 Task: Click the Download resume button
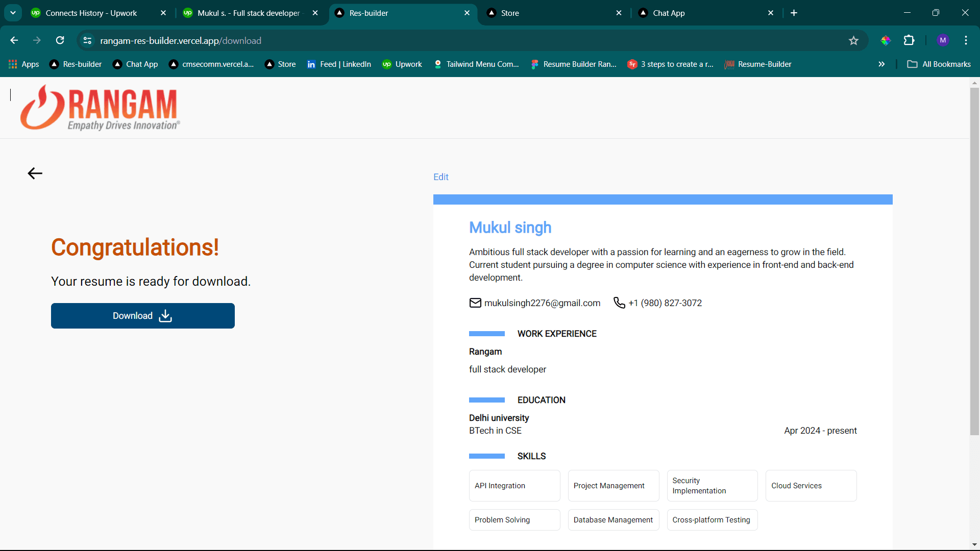point(143,316)
